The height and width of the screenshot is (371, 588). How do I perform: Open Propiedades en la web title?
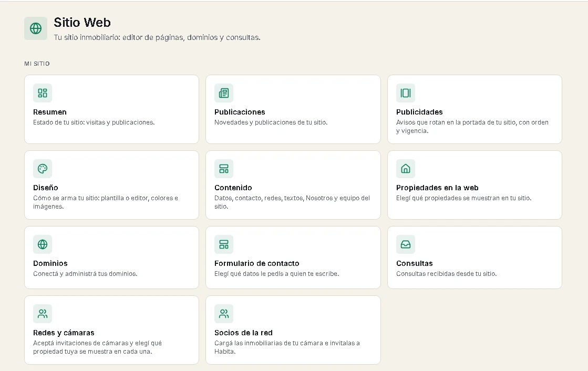click(x=437, y=188)
